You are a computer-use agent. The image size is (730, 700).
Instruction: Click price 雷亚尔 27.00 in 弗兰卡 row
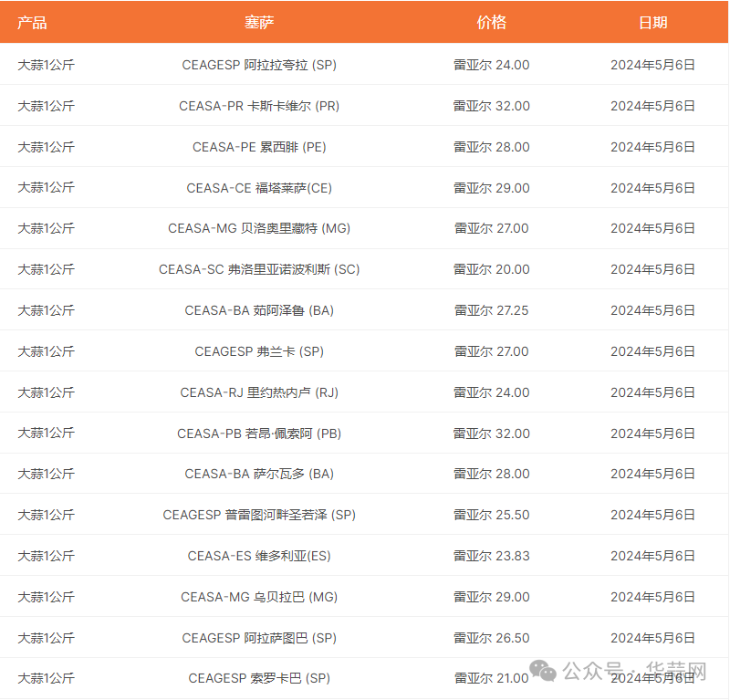[x=492, y=351]
